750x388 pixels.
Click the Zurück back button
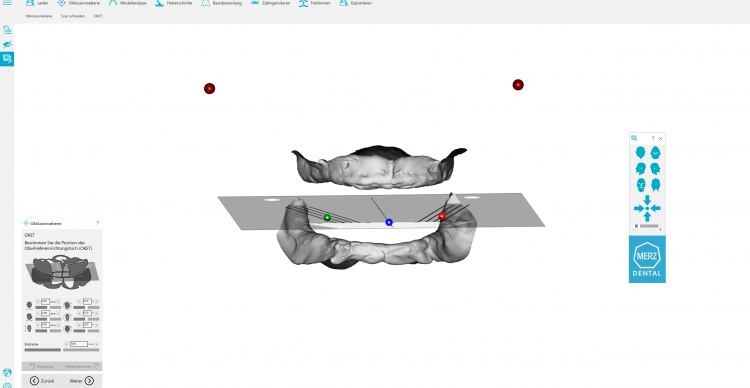coord(42,381)
